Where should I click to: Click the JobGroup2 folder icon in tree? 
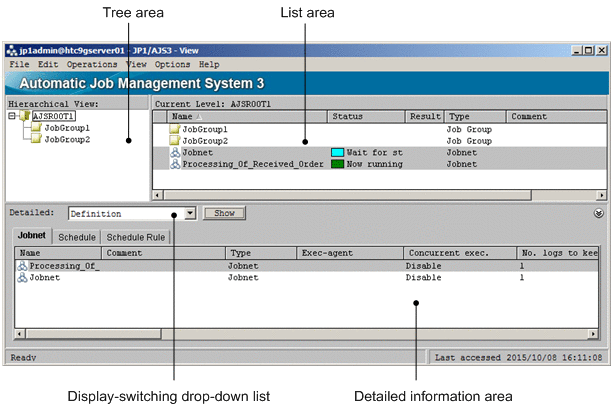(x=36, y=139)
